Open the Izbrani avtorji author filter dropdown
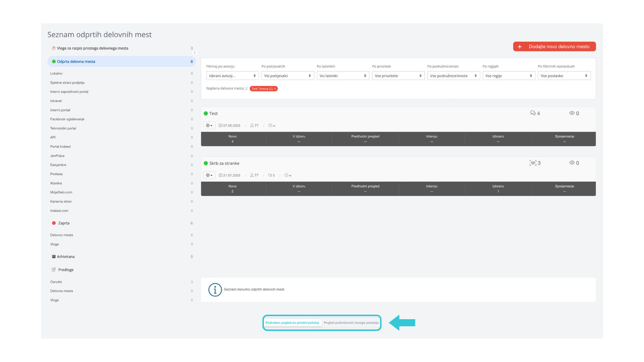The width and height of the screenshot is (644, 362). (232, 76)
